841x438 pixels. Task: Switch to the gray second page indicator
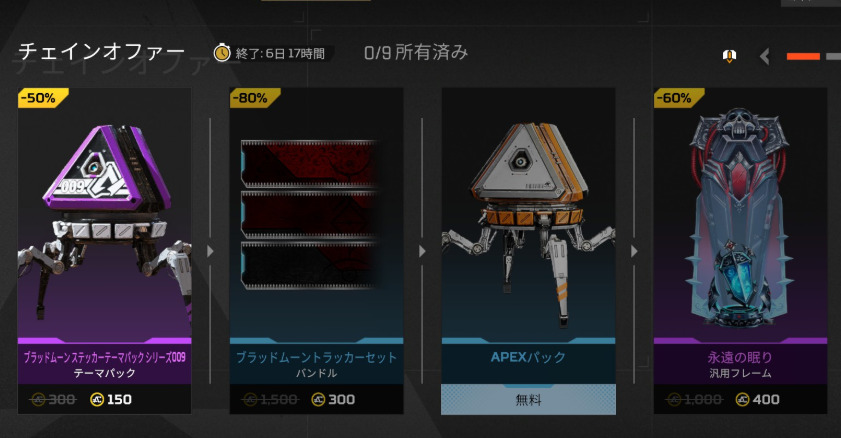click(833, 56)
